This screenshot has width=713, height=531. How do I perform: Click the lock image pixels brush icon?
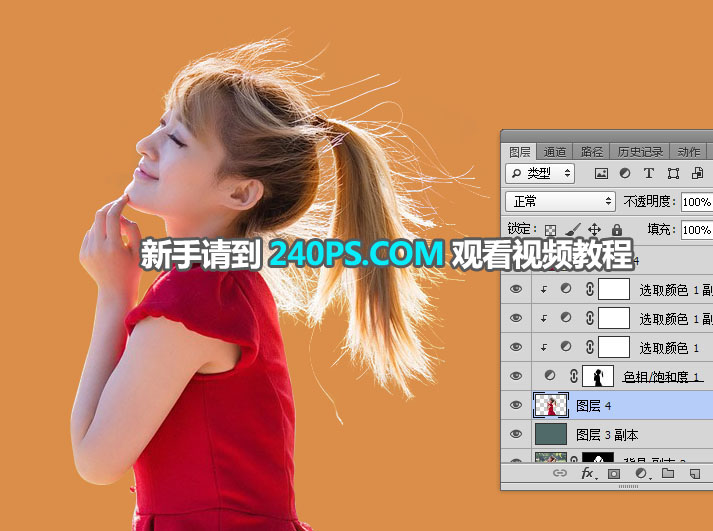pos(573,229)
